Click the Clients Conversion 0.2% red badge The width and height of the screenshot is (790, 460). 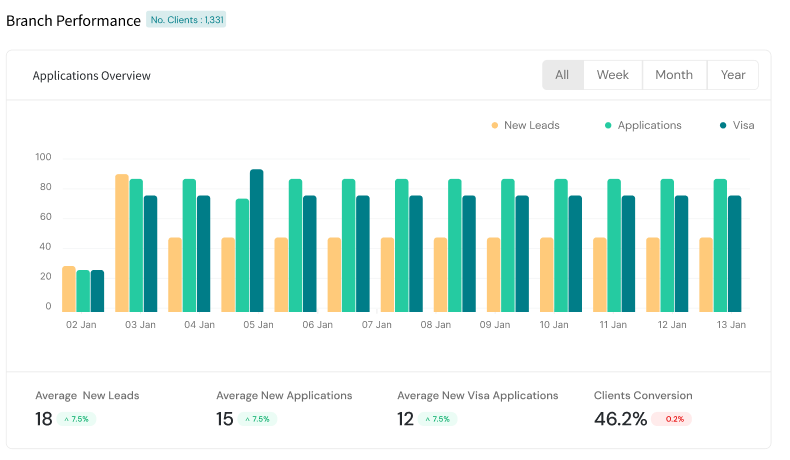pyautogui.click(x=671, y=419)
